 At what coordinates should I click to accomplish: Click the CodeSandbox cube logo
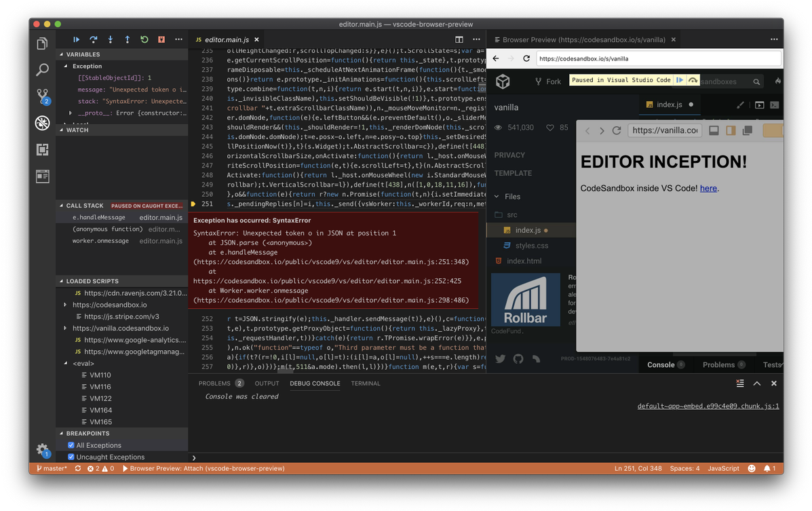pos(503,81)
